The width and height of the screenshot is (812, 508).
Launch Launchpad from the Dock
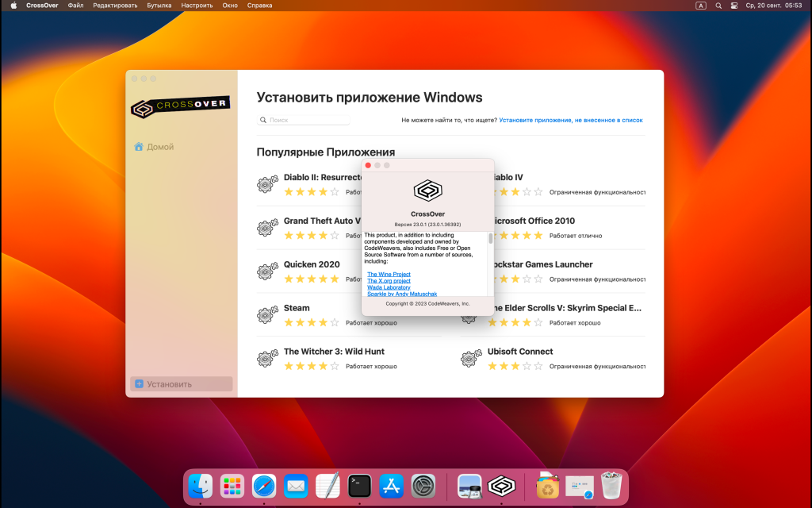point(232,487)
